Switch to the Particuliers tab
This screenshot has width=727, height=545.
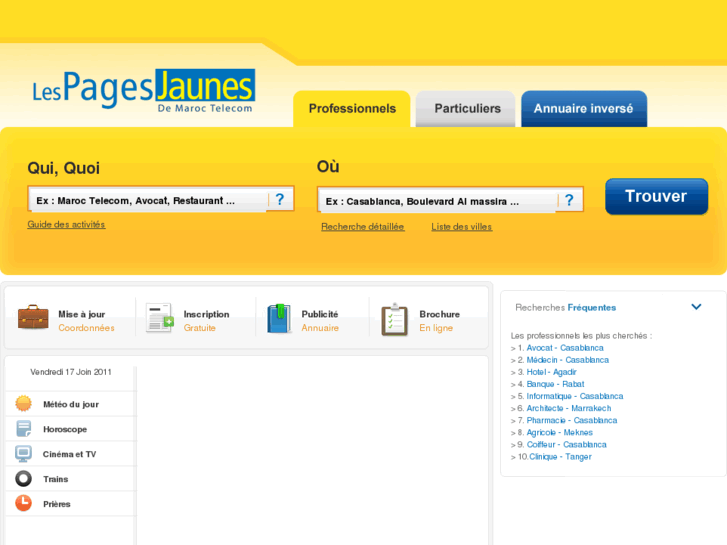[467, 109]
